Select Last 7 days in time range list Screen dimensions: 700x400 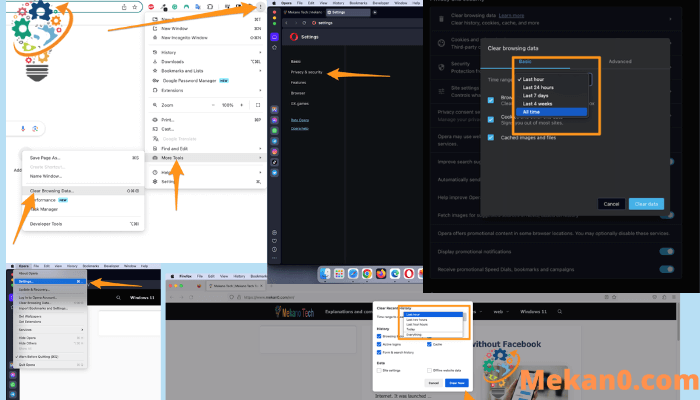(x=551, y=96)
